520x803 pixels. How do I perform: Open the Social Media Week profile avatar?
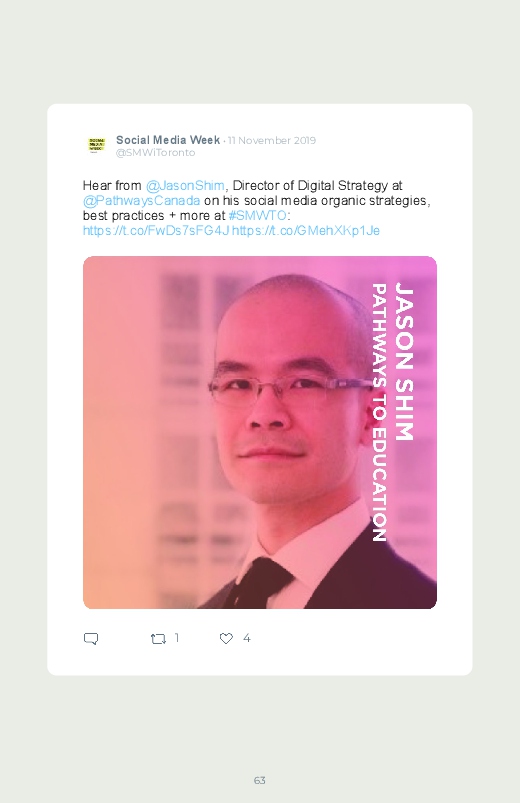(96, 145)
